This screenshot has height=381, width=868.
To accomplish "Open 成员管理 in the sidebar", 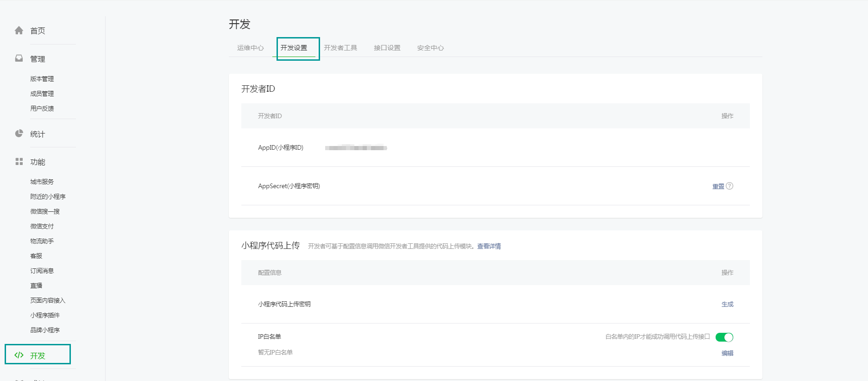I will click(42, 94).
